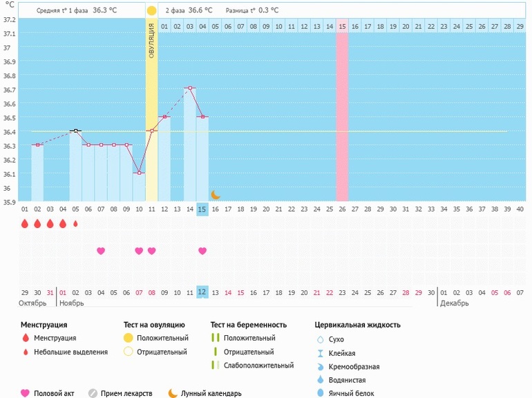This screenshot has height=398, width=532.
Task: Click the heart marker under cycle day 07
Action: coord(101,251)
